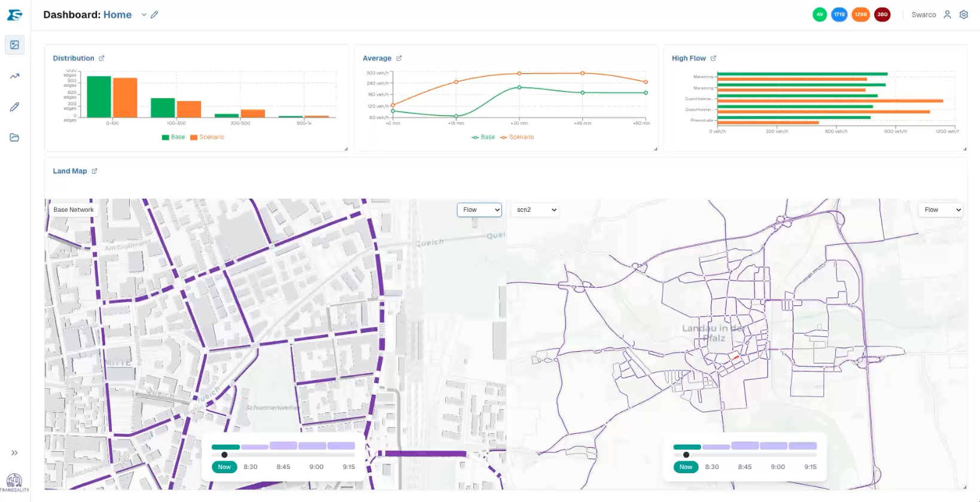This screenshot has height=502, width=980.
Task: Click the Swarco account name
Action: click(923, 15)
